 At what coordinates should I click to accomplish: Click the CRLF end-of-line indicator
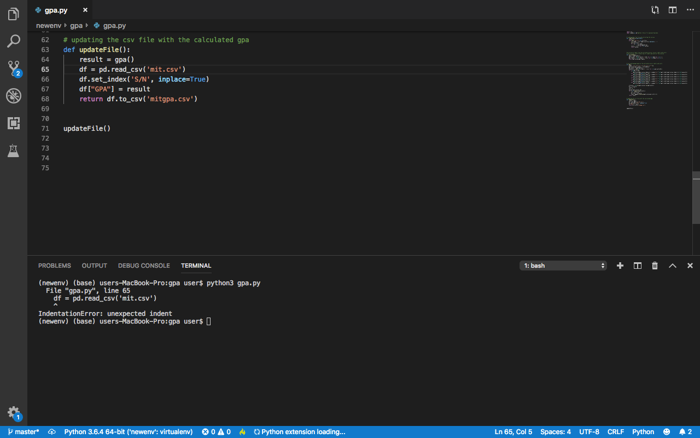click(x=615, y=432)
